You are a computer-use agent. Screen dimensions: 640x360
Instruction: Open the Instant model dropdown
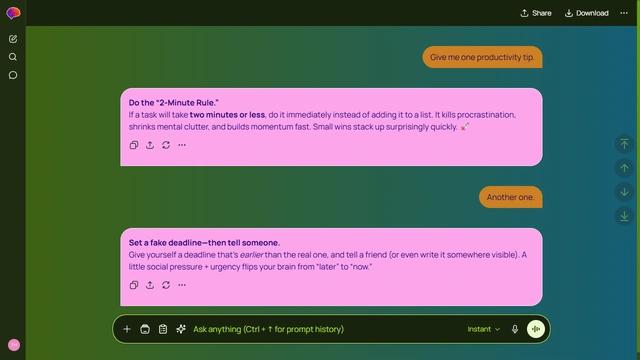pos(484,329)
